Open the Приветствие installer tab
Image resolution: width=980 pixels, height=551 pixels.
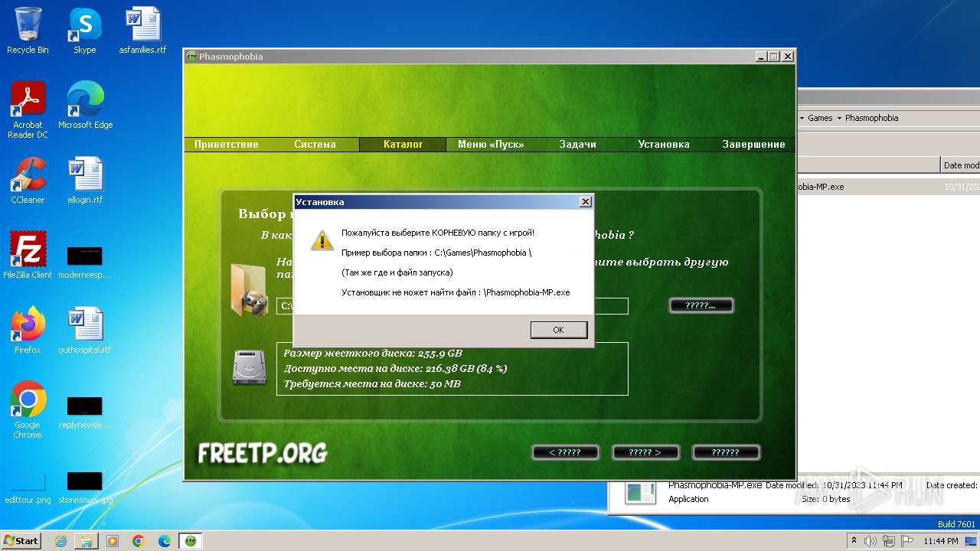[x=227, y=144]
